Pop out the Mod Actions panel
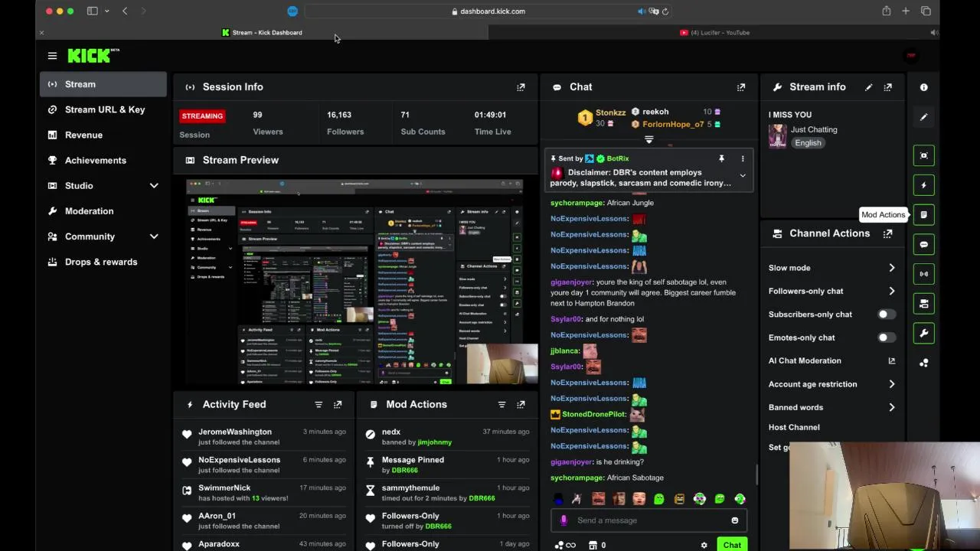The height and width of the screenshot is (551, 980). (x=521, y=405)
